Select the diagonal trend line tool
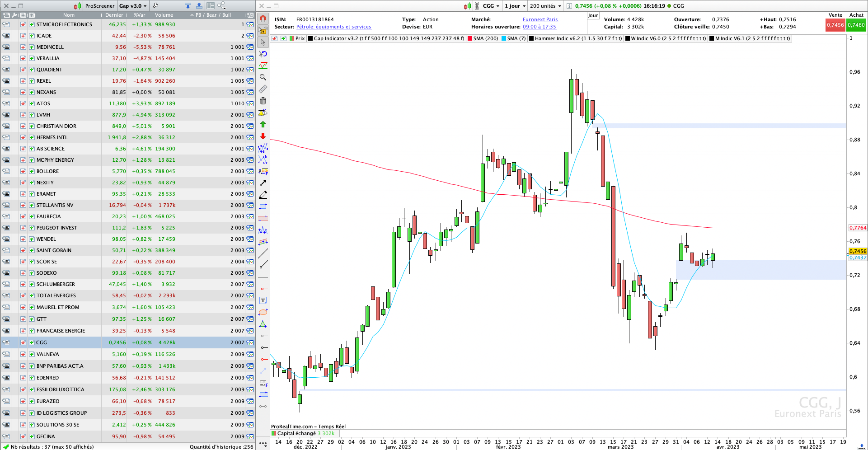 tap(263, 253)
